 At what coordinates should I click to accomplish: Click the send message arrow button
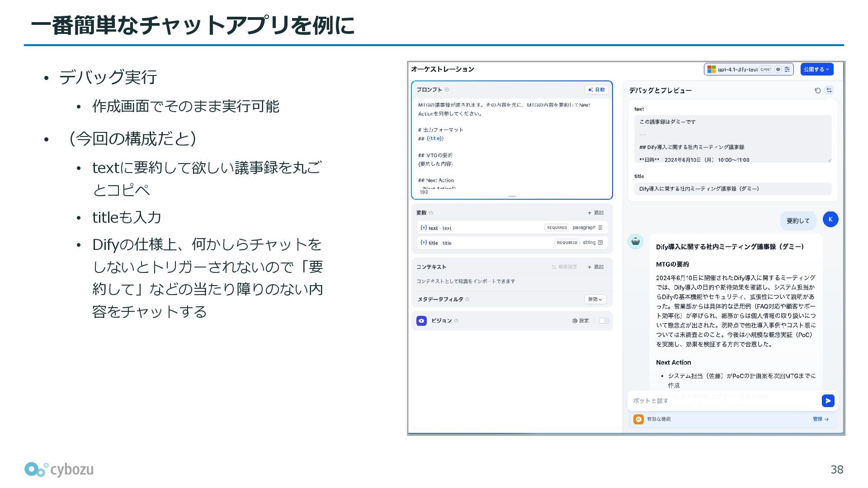(x=828, y=401)
